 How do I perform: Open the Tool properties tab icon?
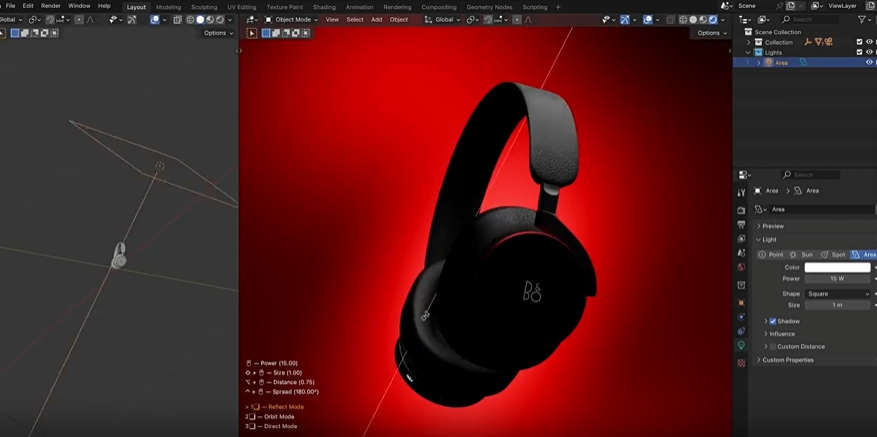tap(741, 192)
